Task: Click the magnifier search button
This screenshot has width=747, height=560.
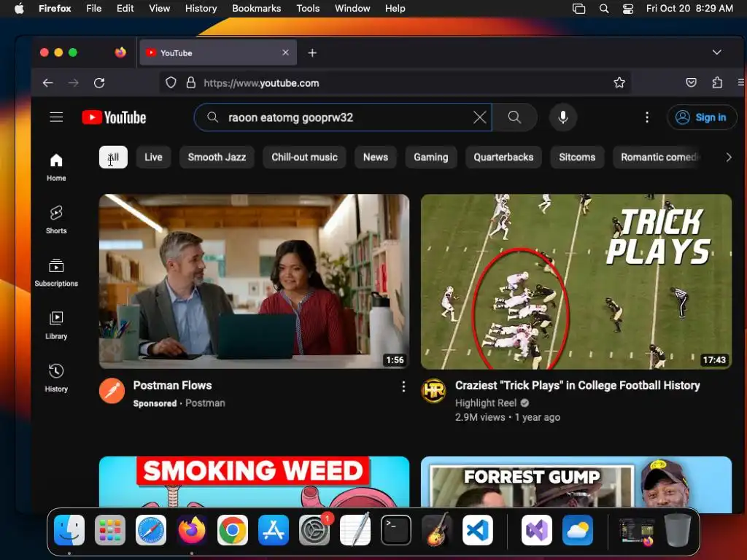Action: pyautogui.click(x=514, y=117)
